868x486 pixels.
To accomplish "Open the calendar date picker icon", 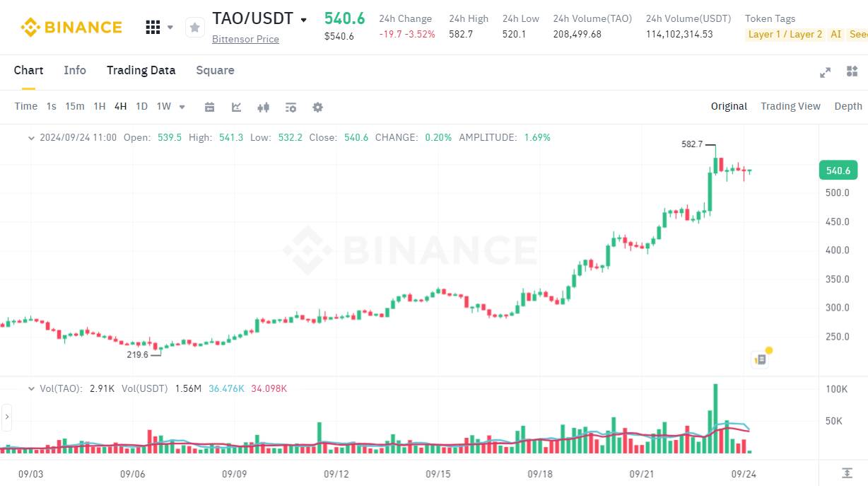I will point(209,107).
